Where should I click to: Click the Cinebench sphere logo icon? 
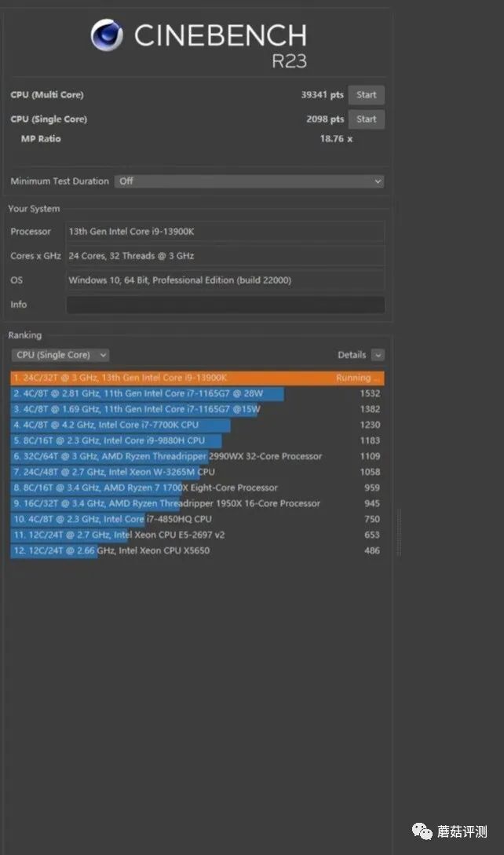[107, 35]
